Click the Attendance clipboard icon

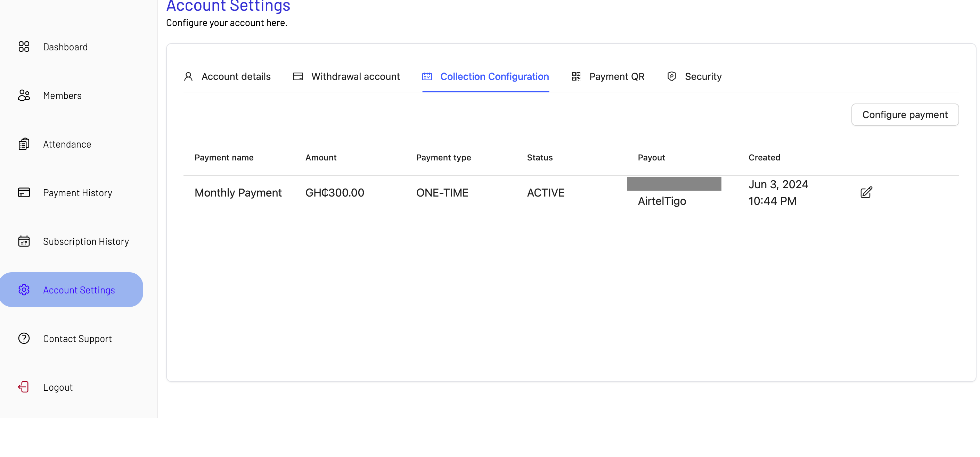[24, 144]
